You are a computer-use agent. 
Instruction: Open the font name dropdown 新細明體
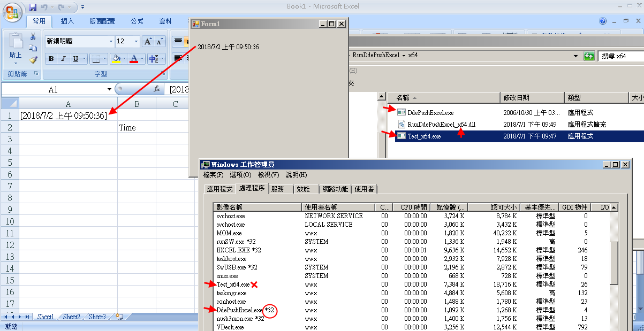coord(111,41)
